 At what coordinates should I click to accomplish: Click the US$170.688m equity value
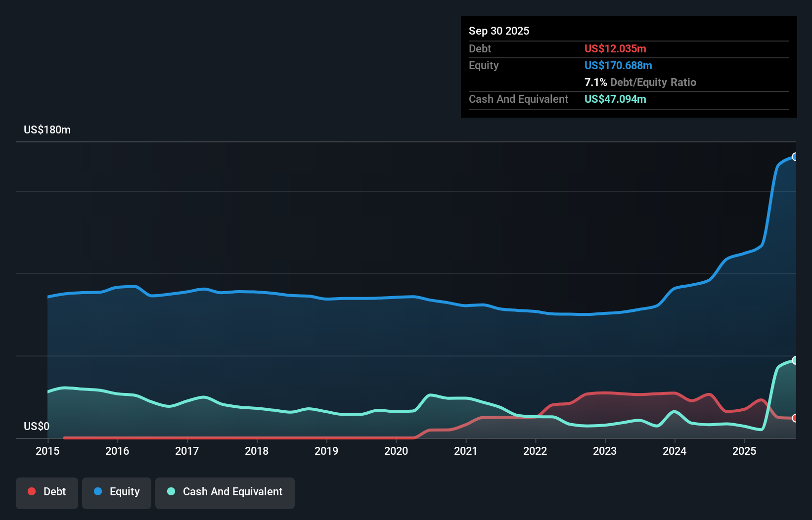click(x=618, y=65)
